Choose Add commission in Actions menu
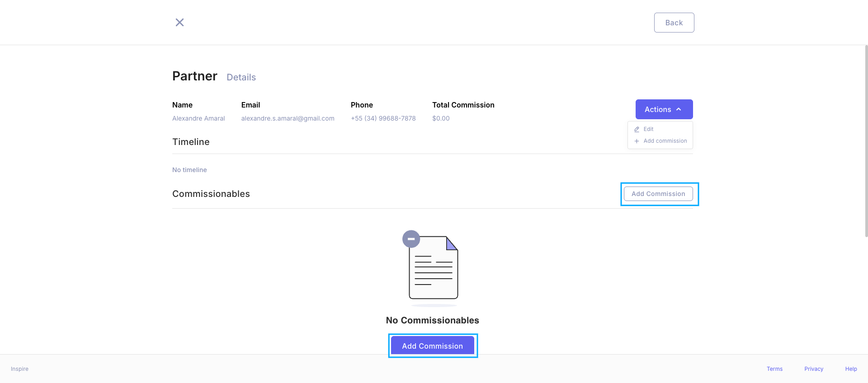The height and width of the screenshot is (383, 868). 660,141
